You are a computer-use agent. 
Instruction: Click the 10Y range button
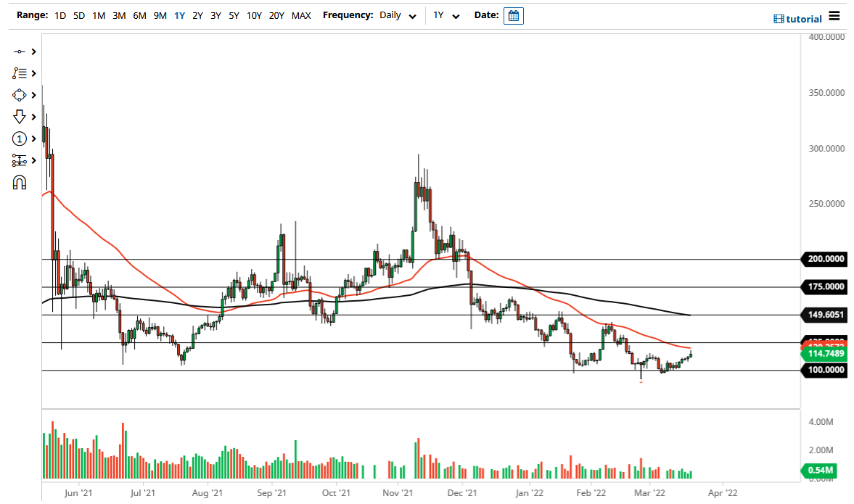(254, 15)
